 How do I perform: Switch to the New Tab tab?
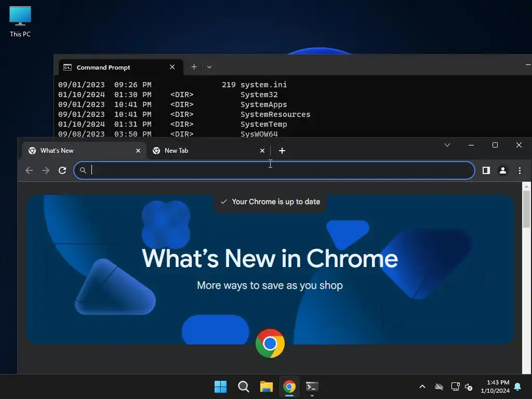(208, 151)
